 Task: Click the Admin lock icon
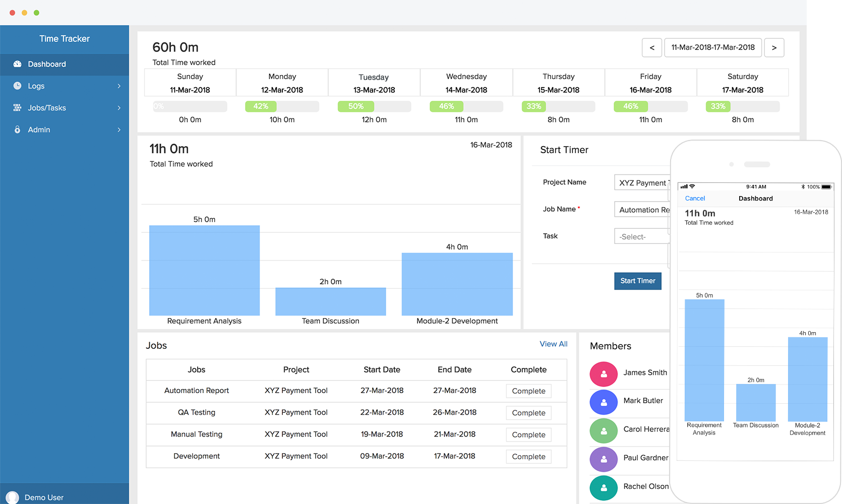click(x=17, y=130)
